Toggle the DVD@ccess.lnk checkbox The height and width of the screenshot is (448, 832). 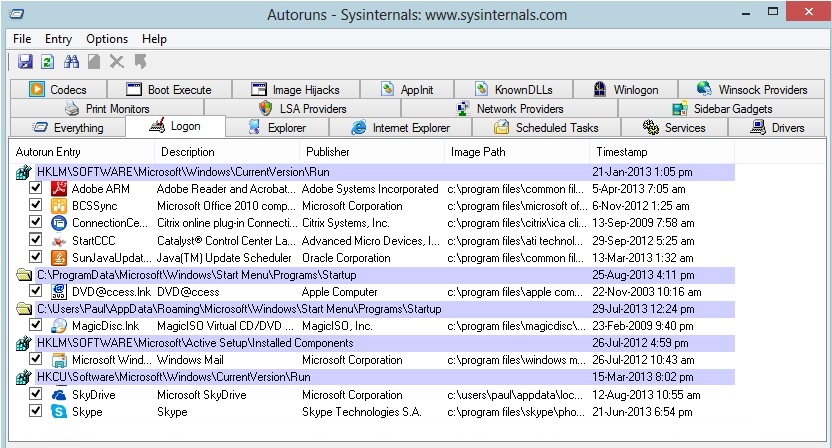[36, 290]
